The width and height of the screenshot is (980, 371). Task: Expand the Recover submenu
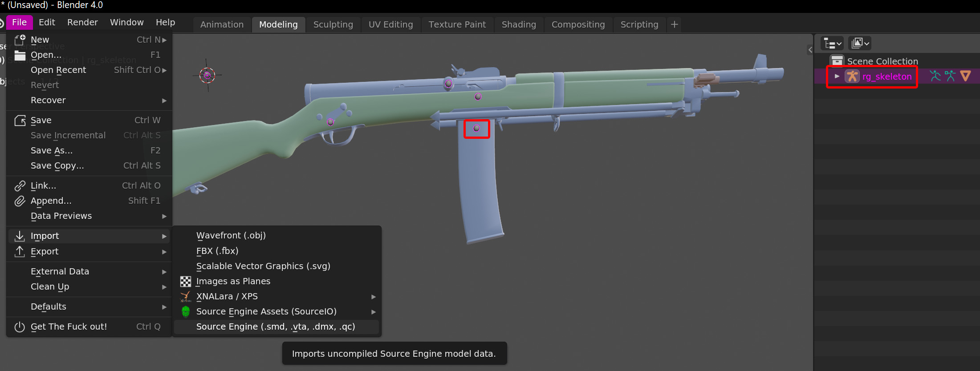pos(89,101)
